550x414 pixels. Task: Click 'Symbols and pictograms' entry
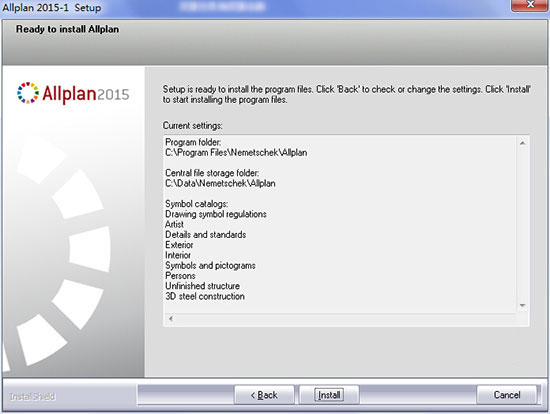210,266
